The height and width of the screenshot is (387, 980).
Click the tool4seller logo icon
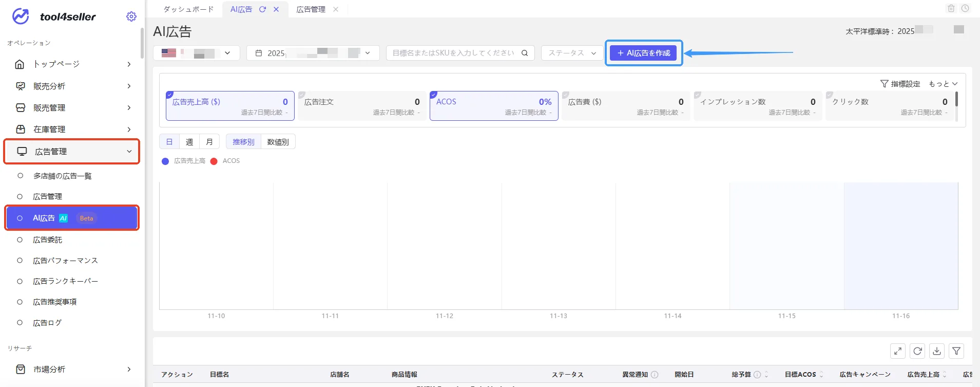click(21, 16)
